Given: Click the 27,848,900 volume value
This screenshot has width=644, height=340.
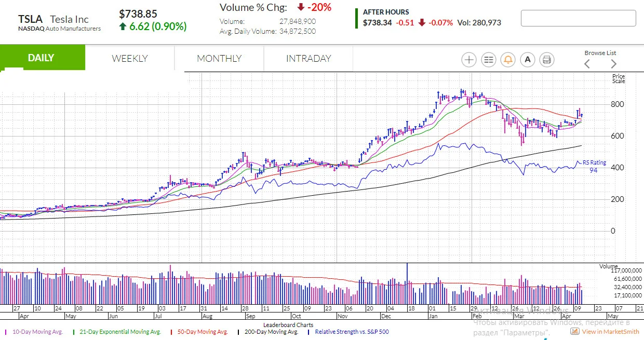Looking at the screenshot, I should [297, 21].
